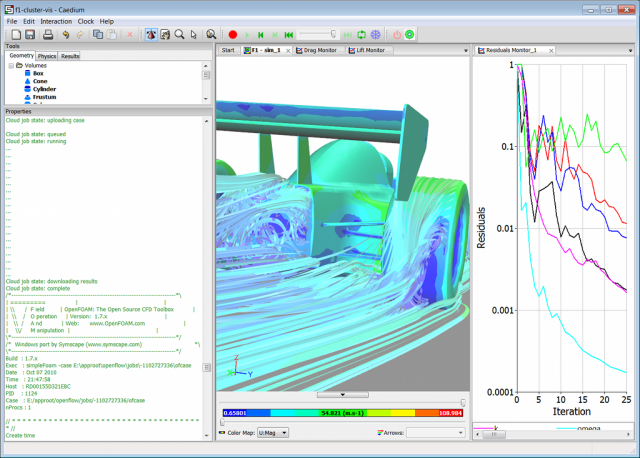The width and height of the screenshot is (640, 458).
Task: Collapse the Volumes tree node
Action: click(x=11, y=66)
